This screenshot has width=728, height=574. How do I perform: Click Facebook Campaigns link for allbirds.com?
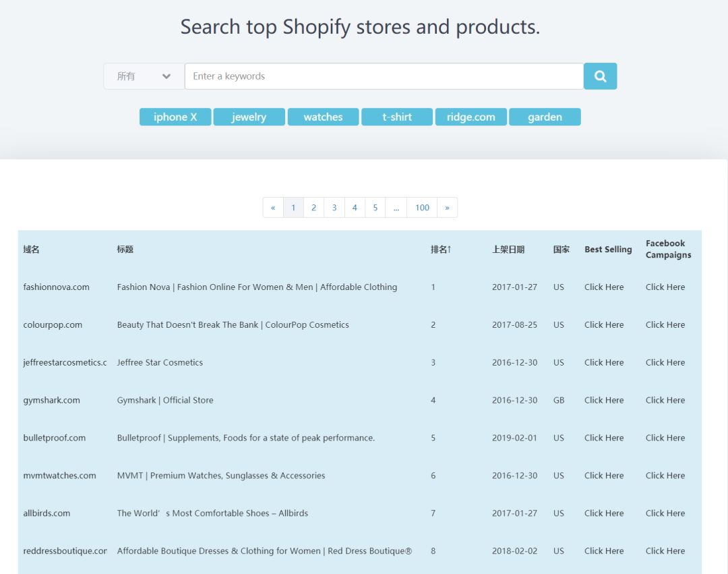[665, 513]
